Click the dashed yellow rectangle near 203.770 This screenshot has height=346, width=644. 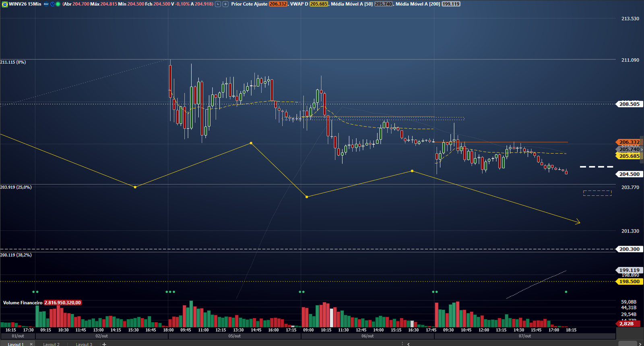coord(597,193)
